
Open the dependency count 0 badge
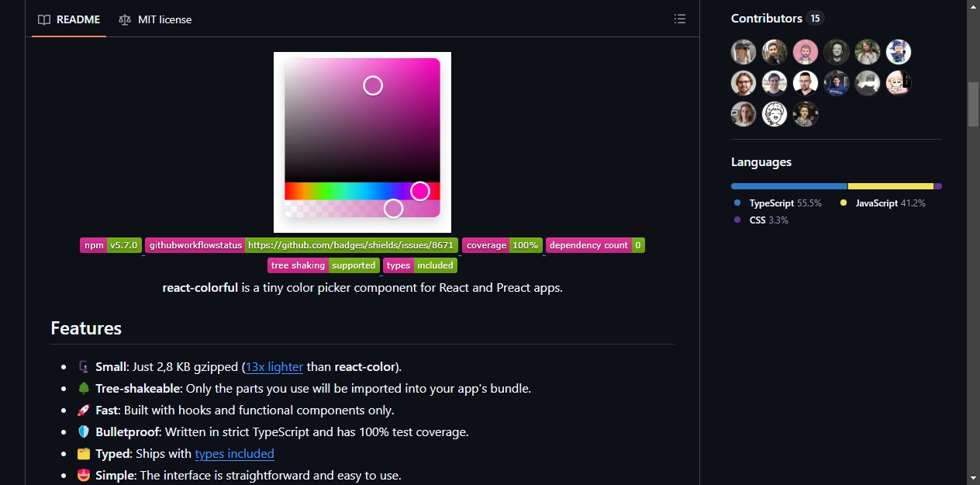click(x=595, y=245)
